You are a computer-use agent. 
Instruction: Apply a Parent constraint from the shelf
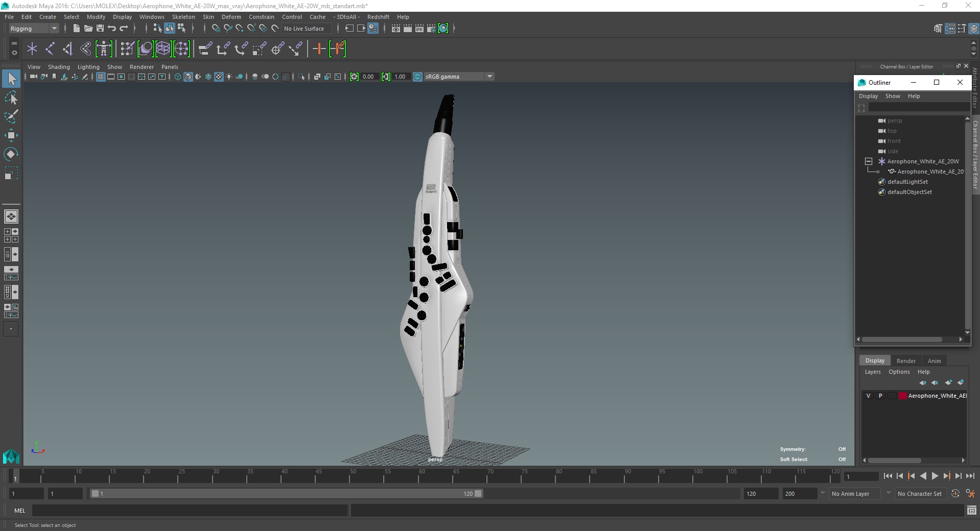(x=205, y=49)
